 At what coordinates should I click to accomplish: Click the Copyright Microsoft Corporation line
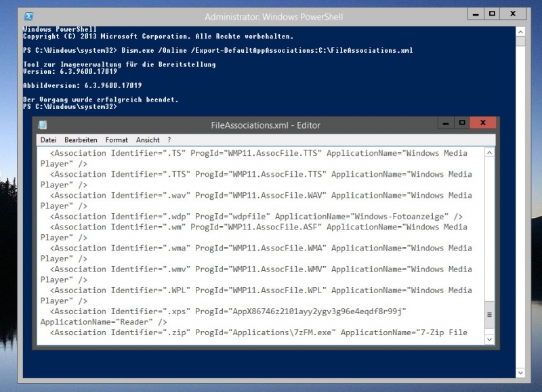click(x=159, y=37)
